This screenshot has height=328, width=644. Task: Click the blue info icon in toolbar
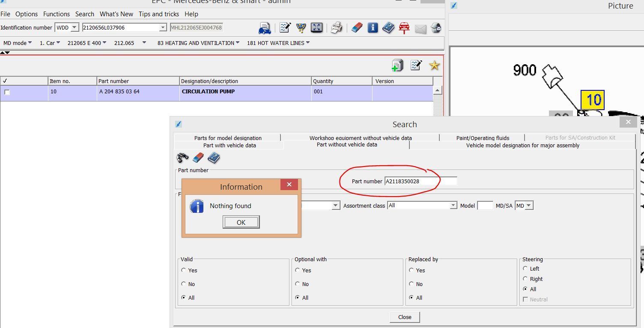coord(373,28)
